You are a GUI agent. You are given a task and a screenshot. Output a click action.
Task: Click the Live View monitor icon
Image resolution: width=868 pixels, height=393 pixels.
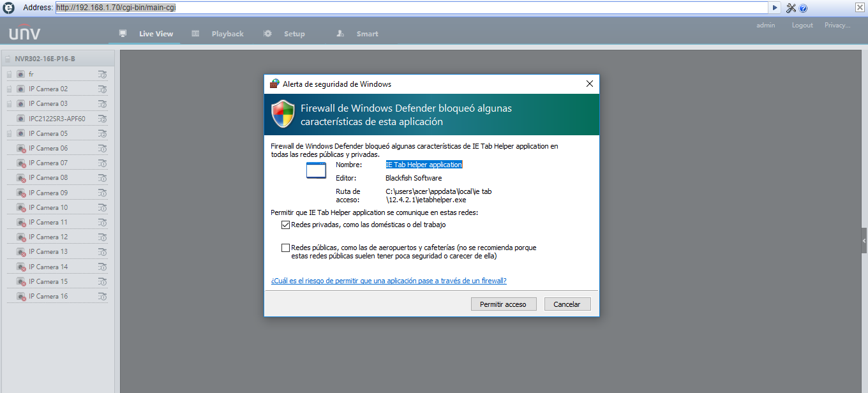pos(122,33)
